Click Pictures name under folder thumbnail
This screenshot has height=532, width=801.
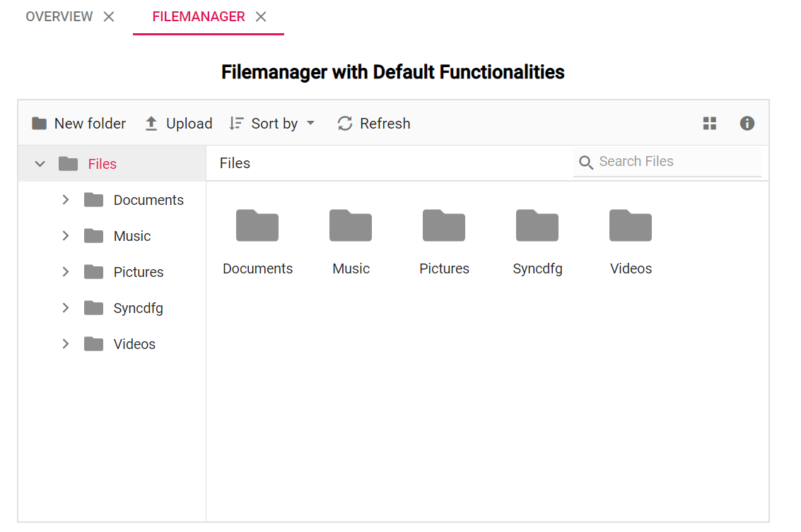point(445,268)
